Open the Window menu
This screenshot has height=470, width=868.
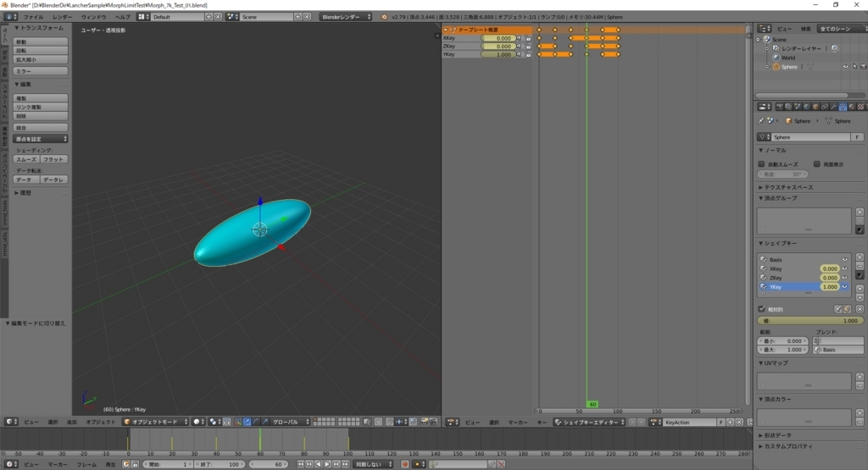[x=93, y=17]
